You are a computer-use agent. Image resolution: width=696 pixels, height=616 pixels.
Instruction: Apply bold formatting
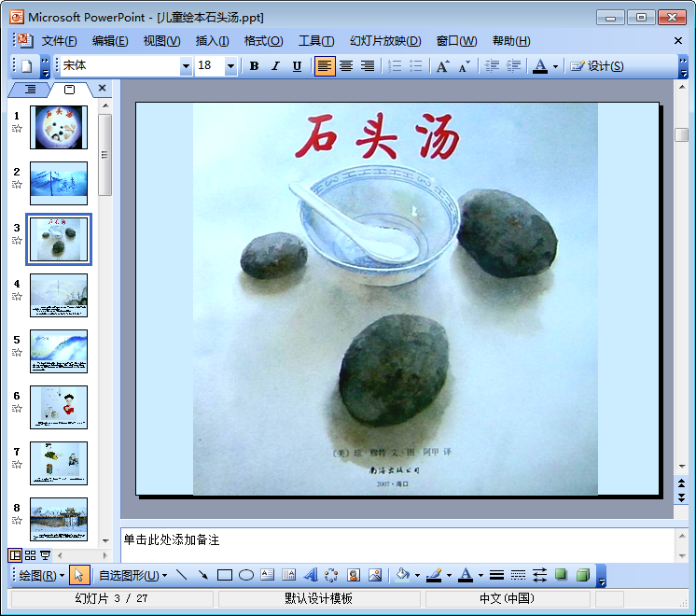click(x=254, y=66)
